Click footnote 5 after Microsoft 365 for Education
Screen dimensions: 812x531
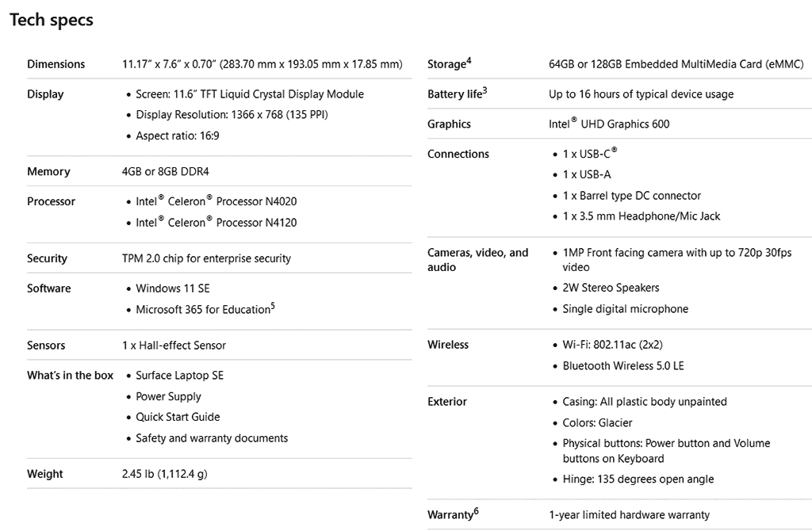point(273,306)
